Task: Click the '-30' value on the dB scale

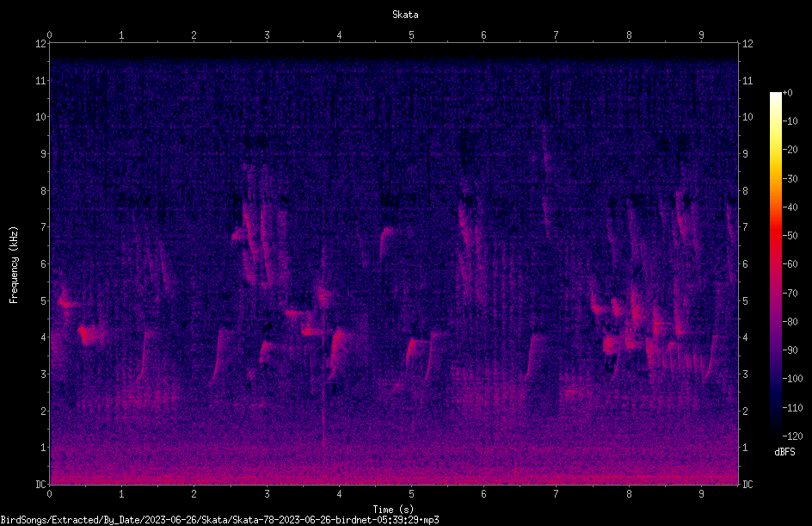Action: pos(790,179)
